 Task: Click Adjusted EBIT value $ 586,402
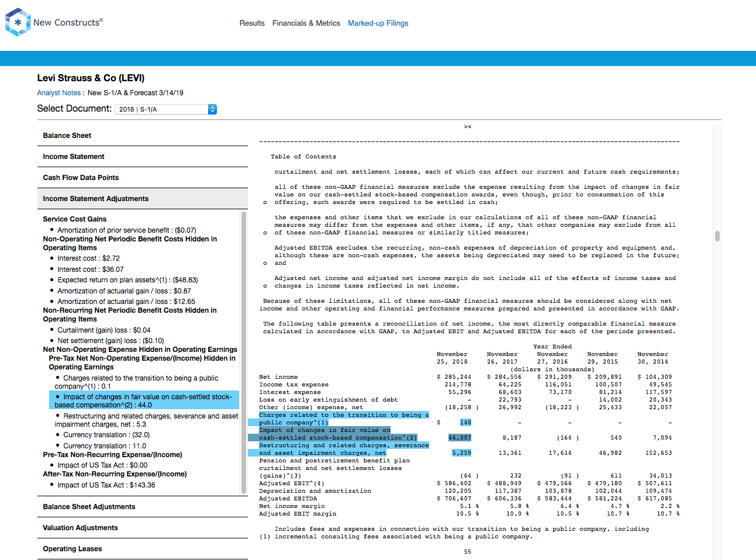(454, 483)
